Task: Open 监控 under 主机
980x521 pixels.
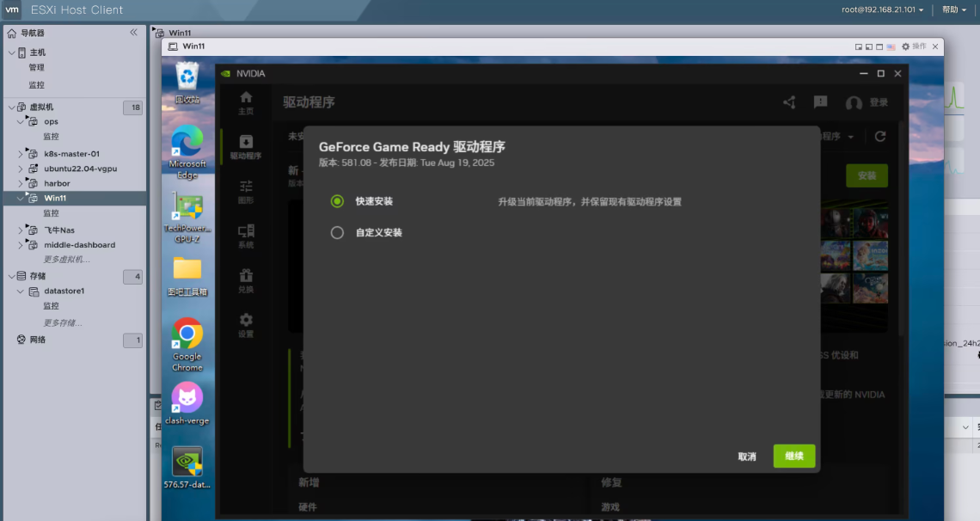Action: tap(36, 85)
